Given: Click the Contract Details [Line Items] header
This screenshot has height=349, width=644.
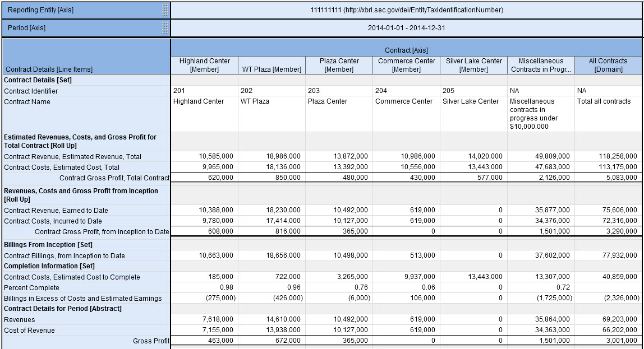Looking at the screenshot, I should pyautogui.click(x=49, y=69).
